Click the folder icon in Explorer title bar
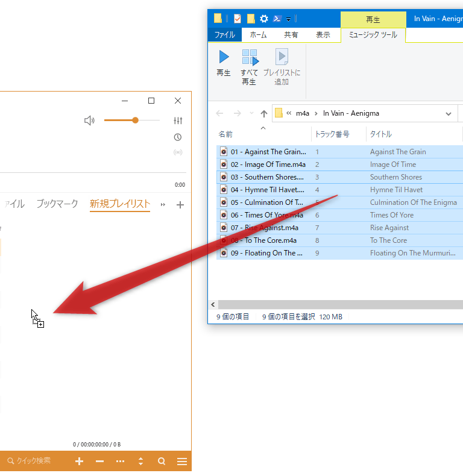This screenshot has width=463, height=476. click(218, 18)
